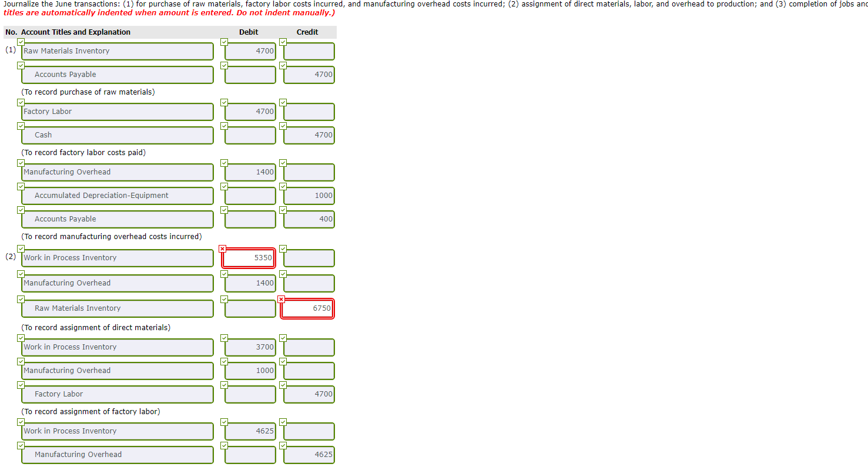
Task: Click the green checkmark above the 6750 row's title field
Action: pos(21,299)
